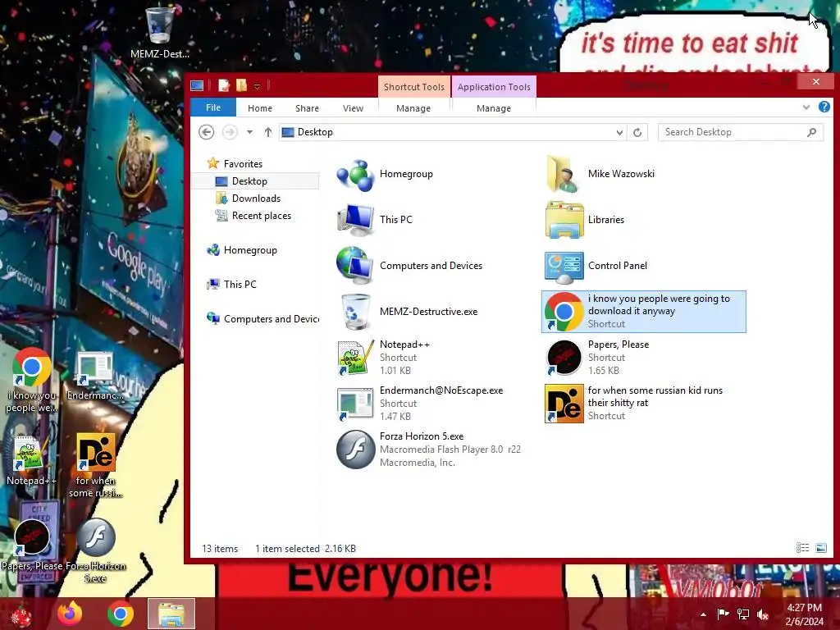Expand the ribbon with the chevron

click(806, 107)
